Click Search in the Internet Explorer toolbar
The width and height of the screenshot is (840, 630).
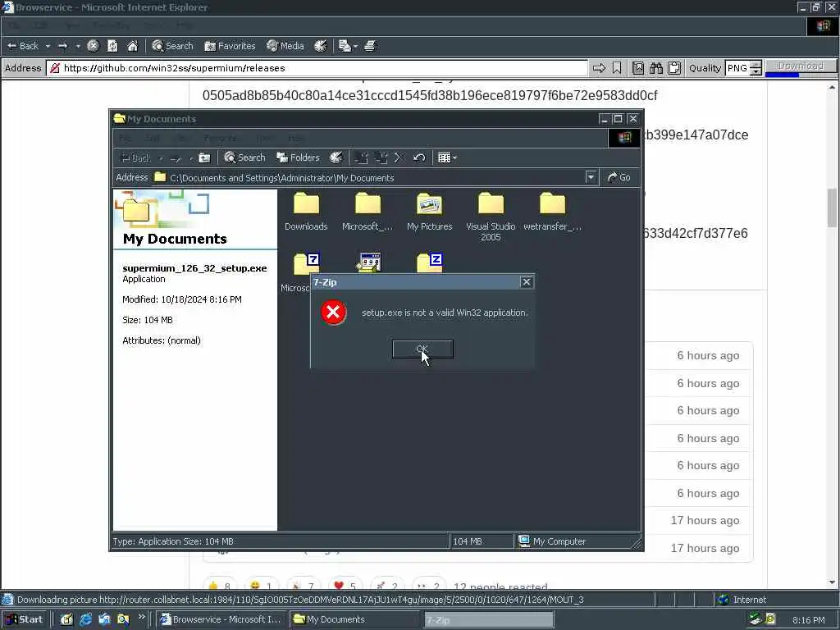[x=172, y=46]
